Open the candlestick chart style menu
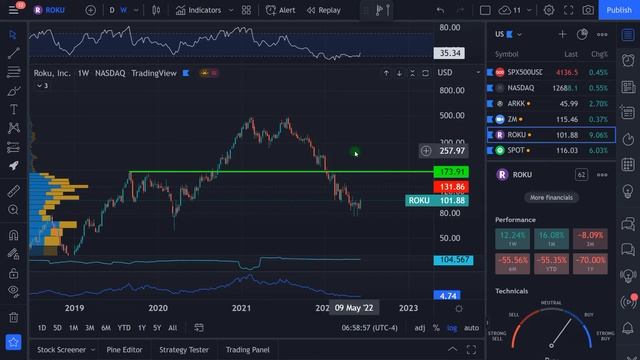The width and height of the screenshot is (640, 360). point(156,10)
